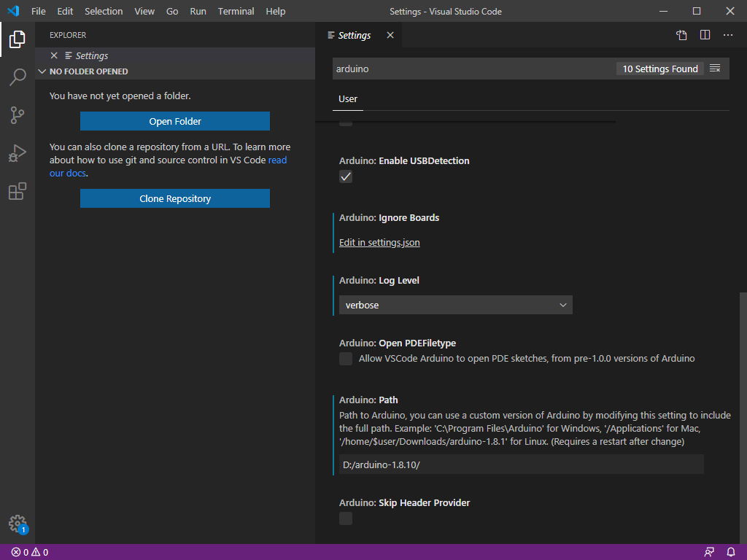Viewport: 747px width, 560px height.
Task: Open Settings JSON file icon
Action: point(681,35)
